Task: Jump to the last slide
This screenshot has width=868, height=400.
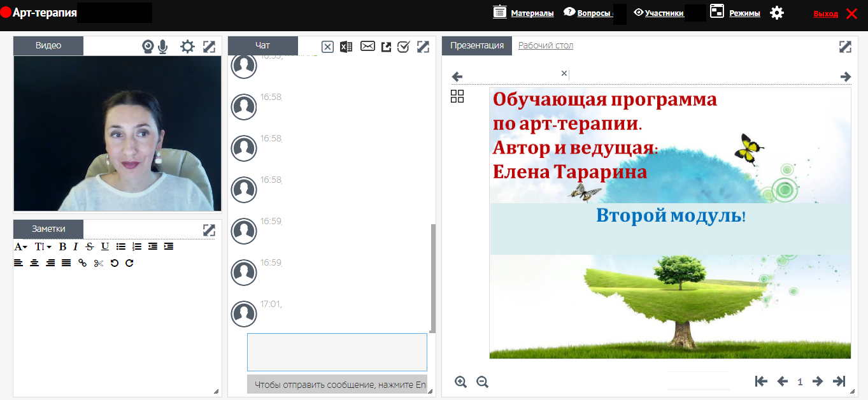Action: click(x=839, y=382)
